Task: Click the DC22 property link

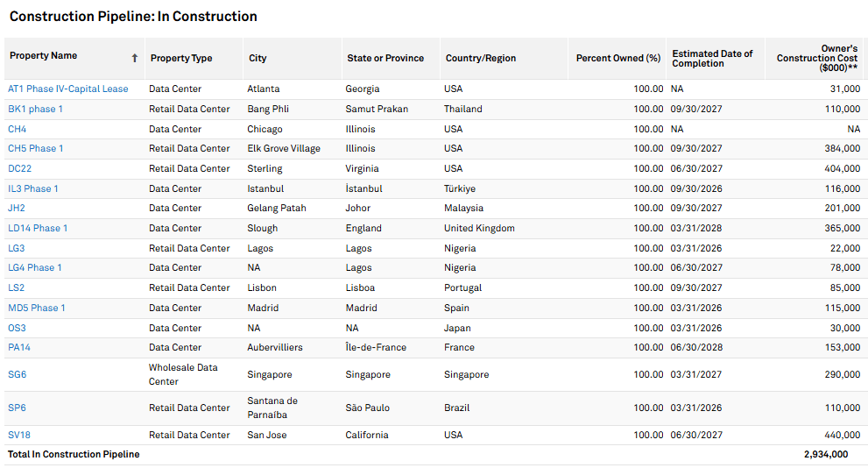Action: click(x=20, y=168)
